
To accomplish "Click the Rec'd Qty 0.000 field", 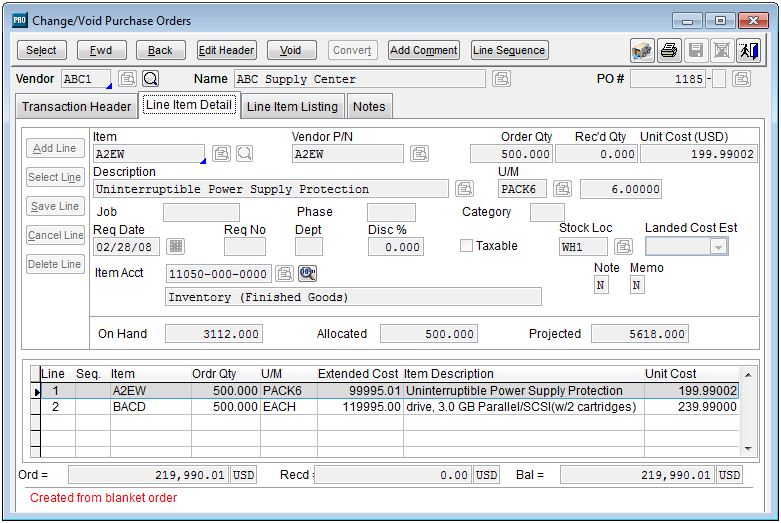I will click(x=596, y=154).
